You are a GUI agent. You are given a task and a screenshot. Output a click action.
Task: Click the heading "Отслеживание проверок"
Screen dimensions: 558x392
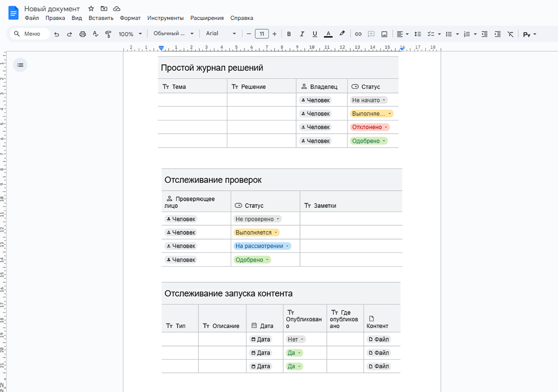pos(213,180)
